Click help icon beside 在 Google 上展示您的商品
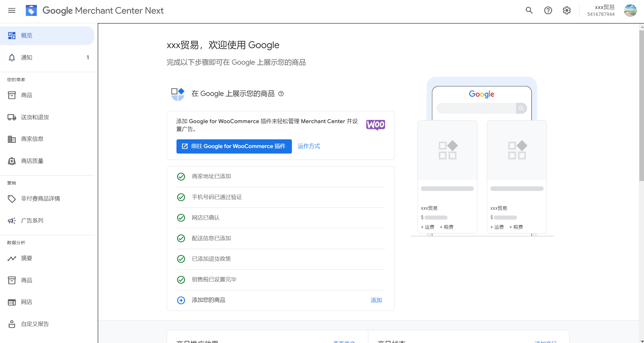The height and width of the screenshot is (343, 644). click(x=281, y=94)
